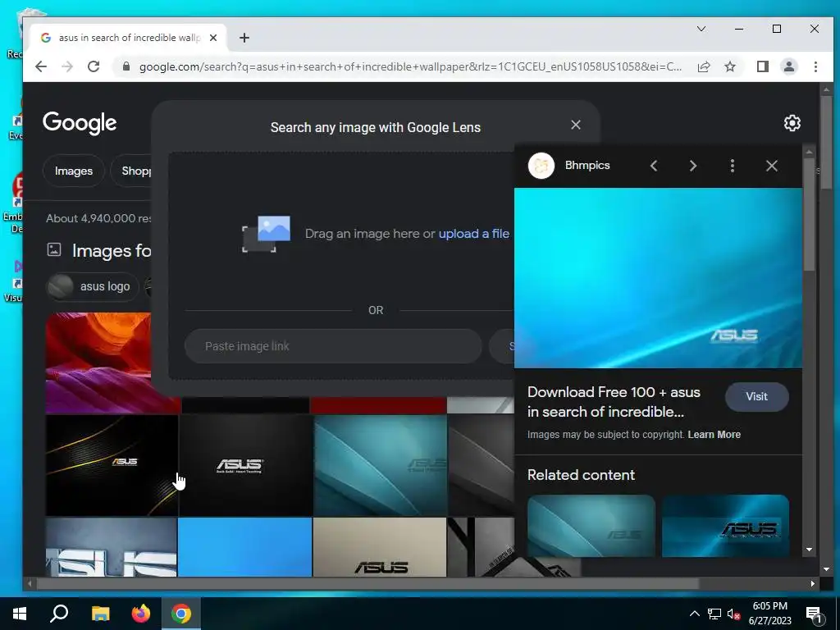This screenshot has height=630, width=840.
Task: Open File Explorer from taskbar
Action: tap(100, 614)
